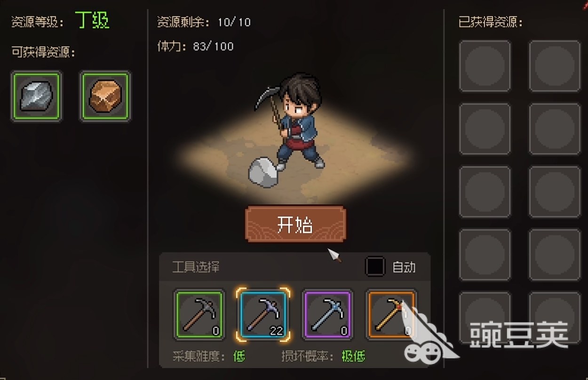Select the purple-bordered pickaxe tool
This screenshot has width=588, height=380.
click(327, 314)
